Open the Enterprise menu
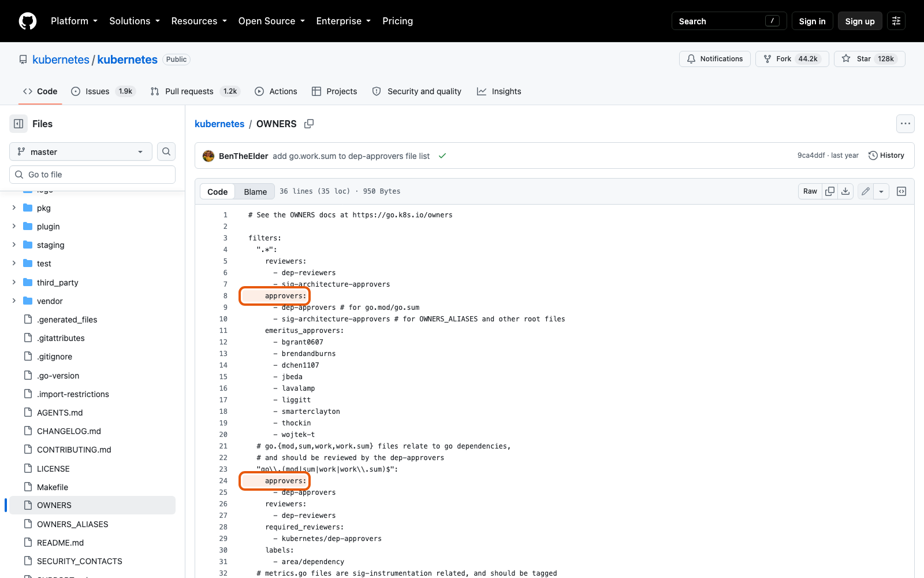Image resolution: width=924 pixels, height=578 pixels. pyautogui.click(x=344, y=21)
